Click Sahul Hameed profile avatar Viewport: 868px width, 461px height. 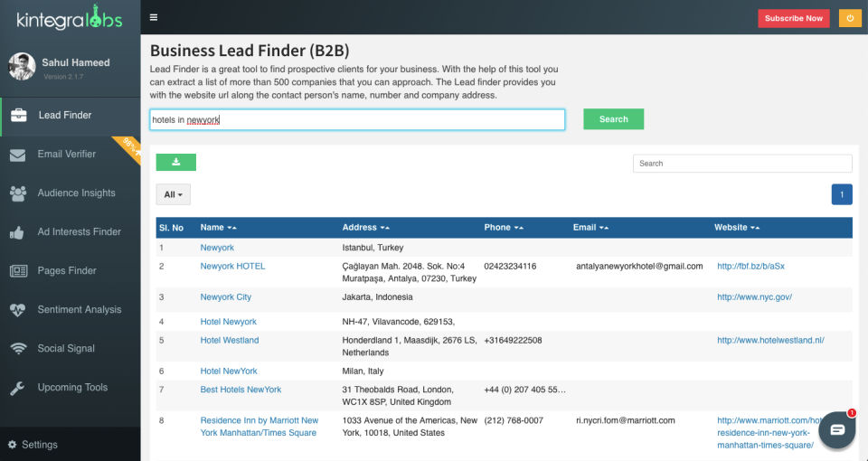click(22, 67)
